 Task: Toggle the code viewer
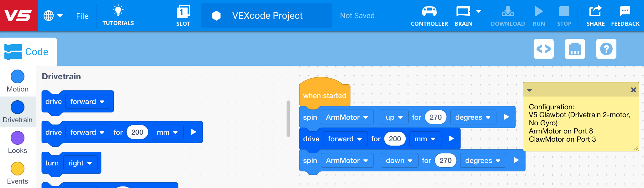(543, 49)
